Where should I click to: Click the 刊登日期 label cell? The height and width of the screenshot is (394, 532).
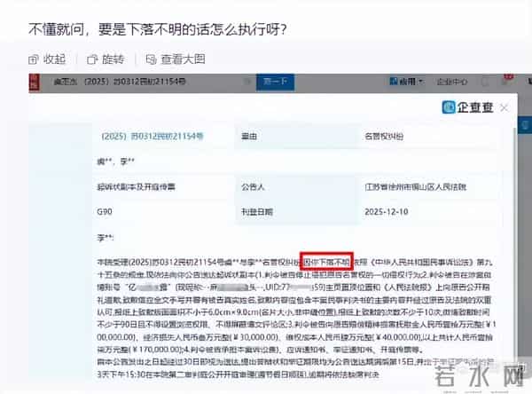(x=295, y=212)
